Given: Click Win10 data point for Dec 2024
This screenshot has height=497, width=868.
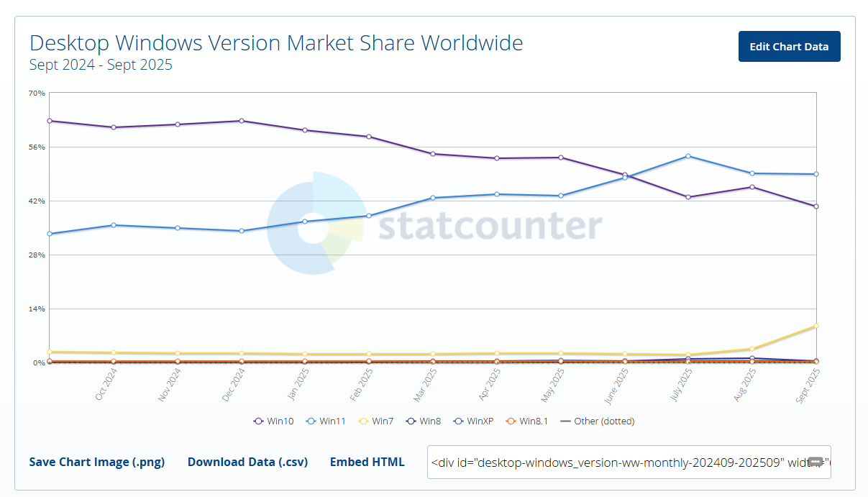Looking at the screenshot, I should tap(242, 121).
